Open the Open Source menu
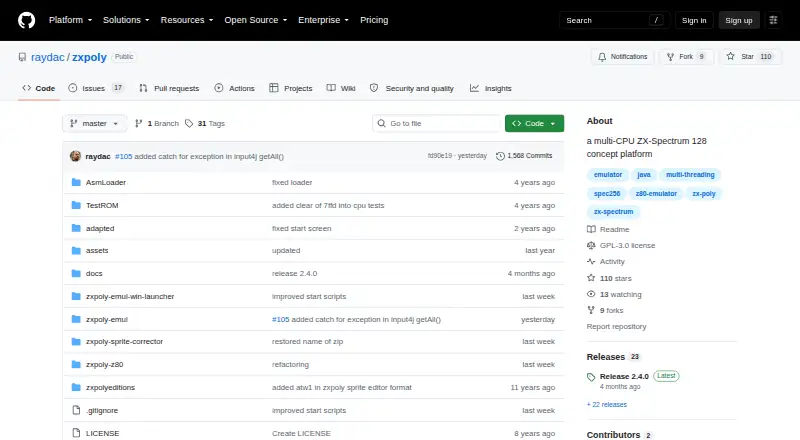The width and height of the screenshot is (800, 440). (x=256, y=20)
